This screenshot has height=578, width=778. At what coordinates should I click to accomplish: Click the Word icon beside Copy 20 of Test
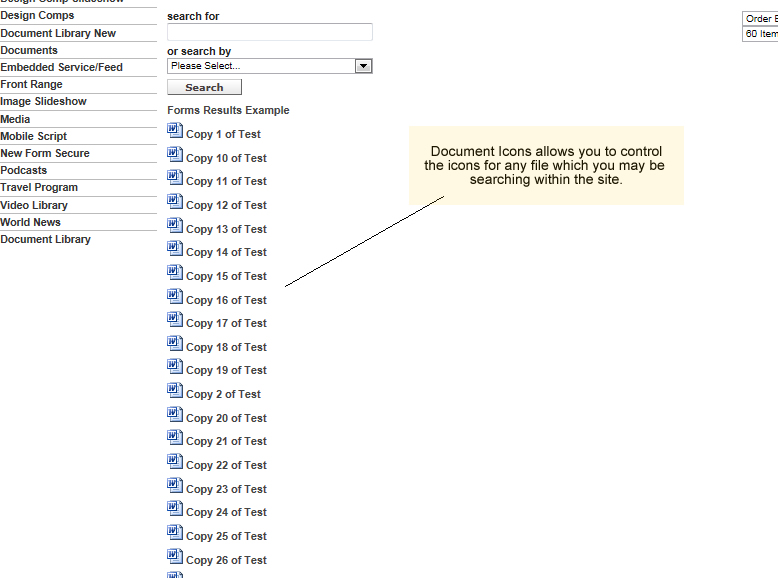tap(175, 414)
